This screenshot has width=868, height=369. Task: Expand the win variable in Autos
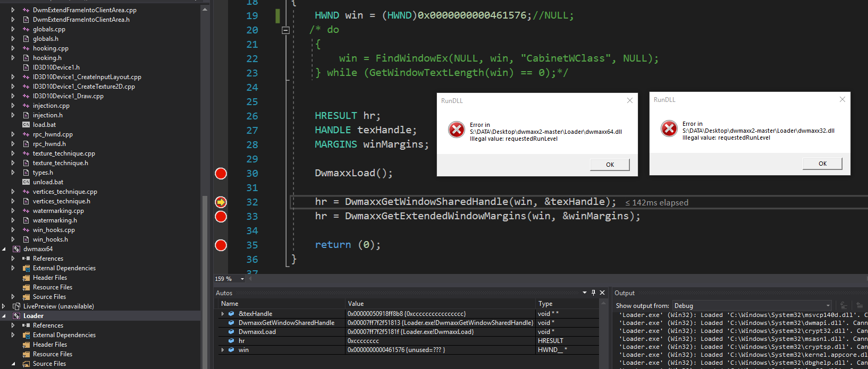pyautogui.click(x=223, y=350)
